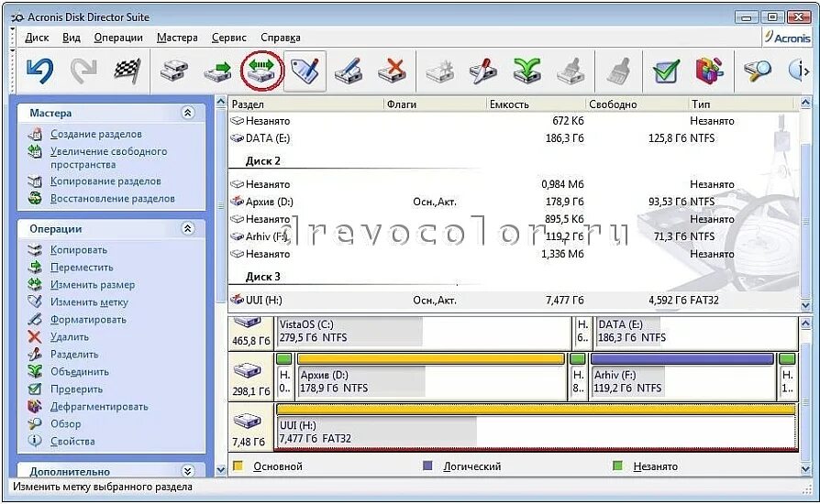The height and width of the screenshot is (504, 820).
Task: Open the Диск menu
Action: click(x=37, y=38)
